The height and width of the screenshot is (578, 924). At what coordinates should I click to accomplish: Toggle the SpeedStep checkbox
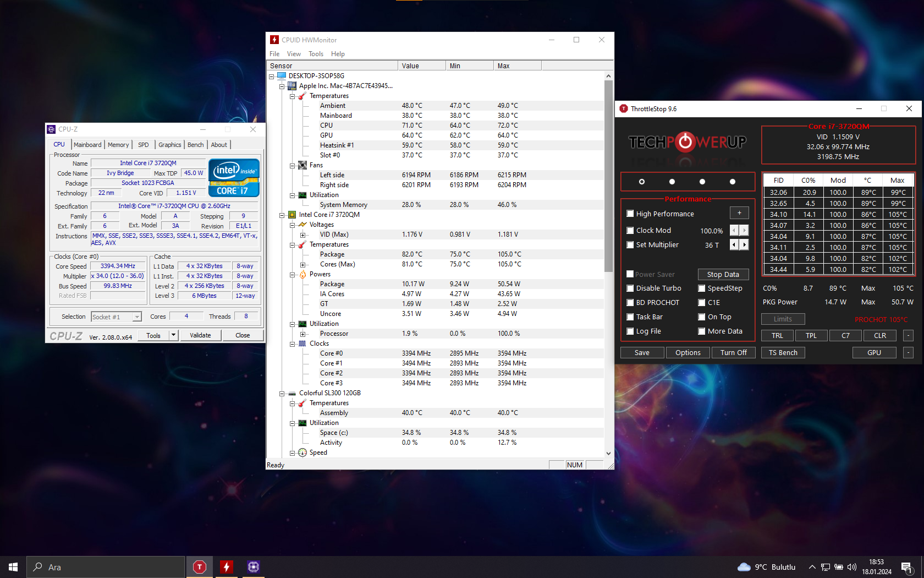pos(702,288)
